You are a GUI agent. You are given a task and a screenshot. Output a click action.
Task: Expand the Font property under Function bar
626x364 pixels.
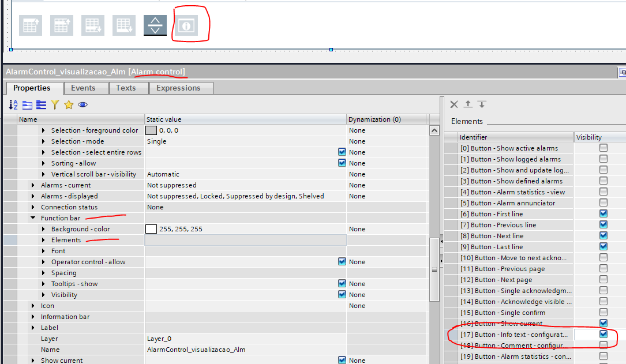click(x=44, y=251)
